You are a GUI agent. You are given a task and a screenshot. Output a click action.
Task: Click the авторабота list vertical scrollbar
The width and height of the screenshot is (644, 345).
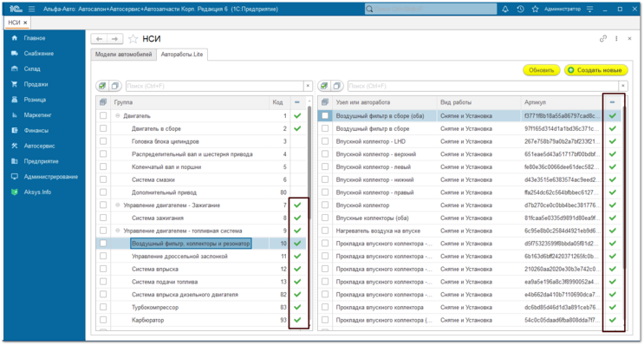point(624,189)
